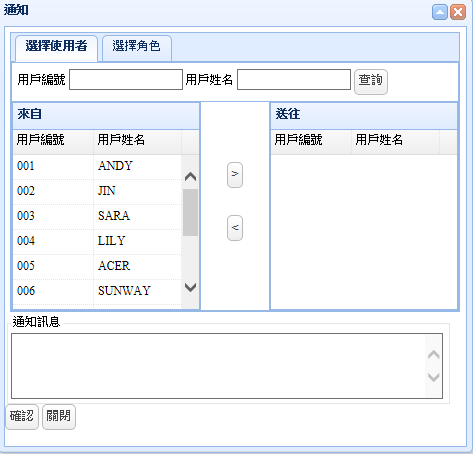
Task: Switch to the 選擇角色 tab
Action: [x=137, y=48]
